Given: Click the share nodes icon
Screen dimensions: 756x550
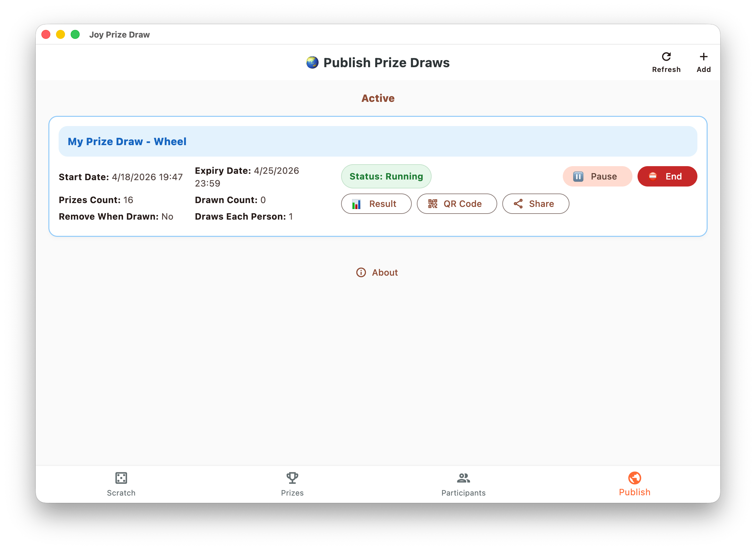Looking at the screenshot, I should click(x=518, y=203).
